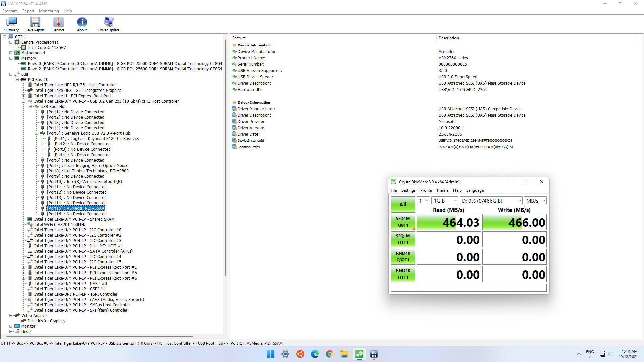Click the empty CrystalDiskMark comment field

tap(469, 288)
